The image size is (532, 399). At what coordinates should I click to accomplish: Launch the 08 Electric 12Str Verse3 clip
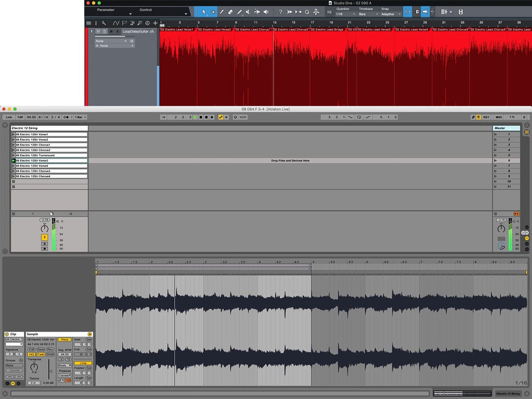(14, 161)
